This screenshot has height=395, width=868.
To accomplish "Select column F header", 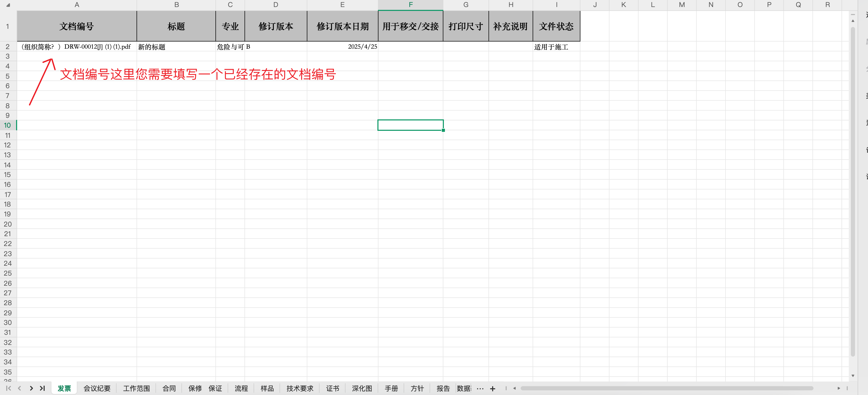I will (410, 5).
